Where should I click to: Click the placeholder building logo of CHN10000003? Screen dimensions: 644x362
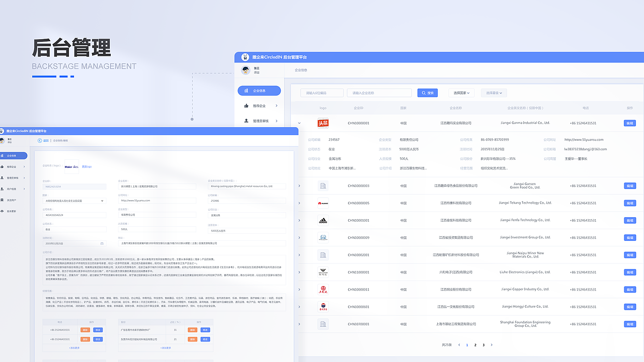pyautogui.click(x=323, y=186)
